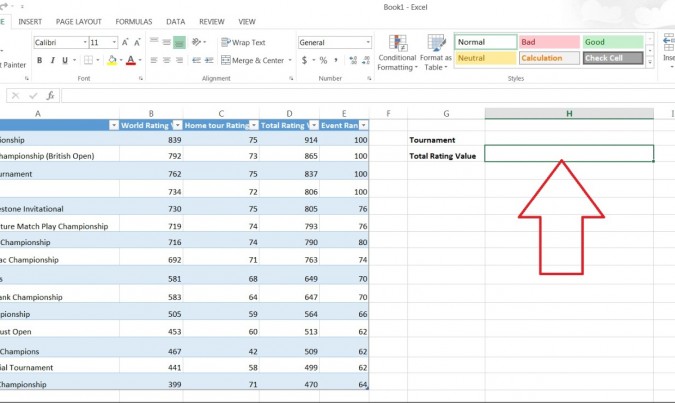Apply red Font Color
675x403 pixels.
click(131, 60)
